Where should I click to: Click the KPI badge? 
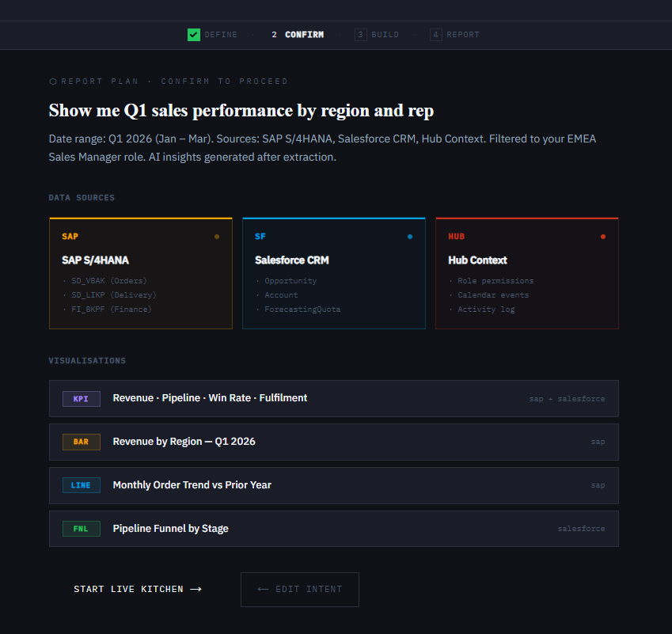(82, 399)
